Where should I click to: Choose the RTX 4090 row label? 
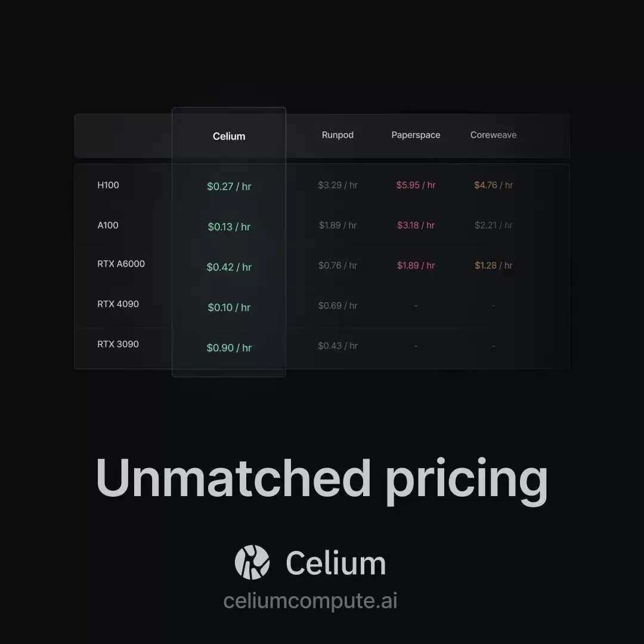pyautogui.click(x=118, y=304)
